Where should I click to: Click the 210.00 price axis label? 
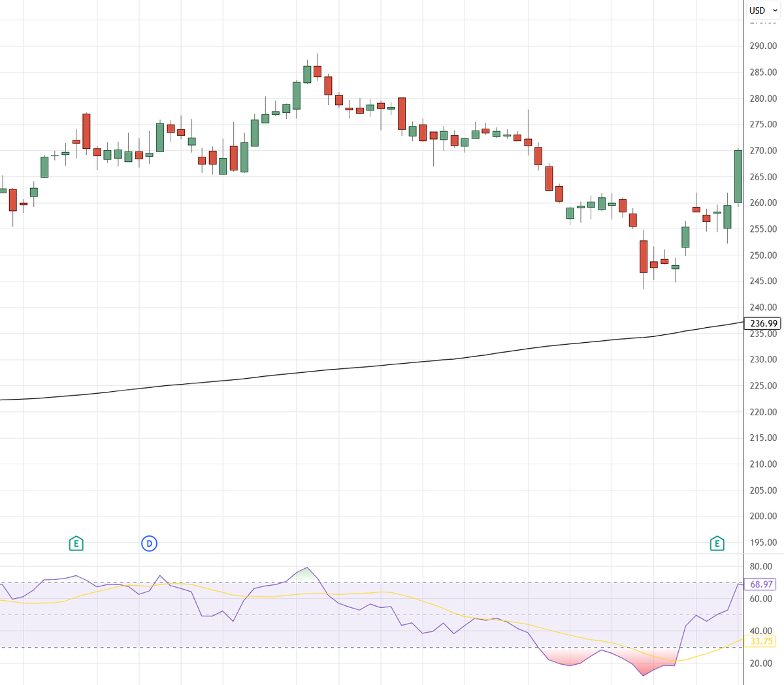[x=763, y=464]
